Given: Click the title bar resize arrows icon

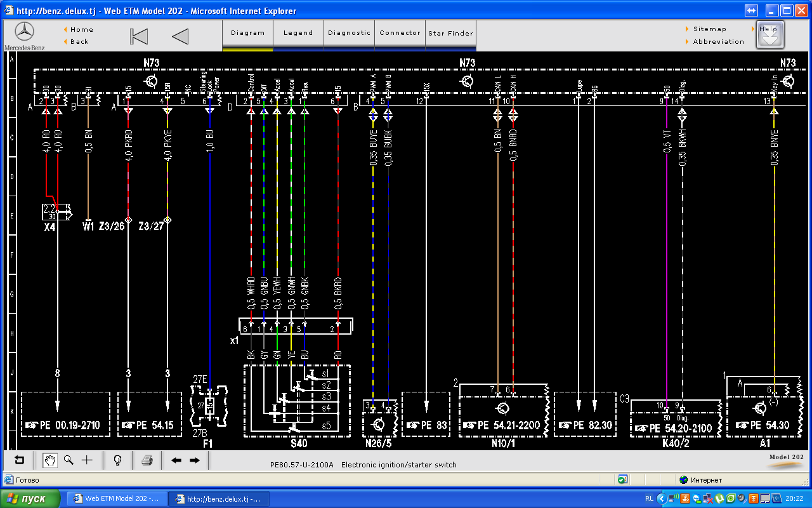Looking at the screenshot, I should pyautogui.click(x=752, y=10).
